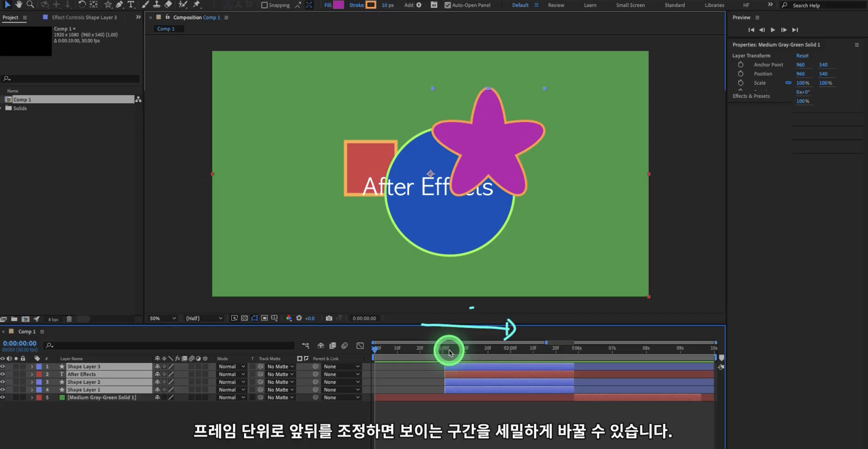Switch to the Learn workspace
Image resolution: width=868 pixels, height=449 pixels.
pos(590,5)
